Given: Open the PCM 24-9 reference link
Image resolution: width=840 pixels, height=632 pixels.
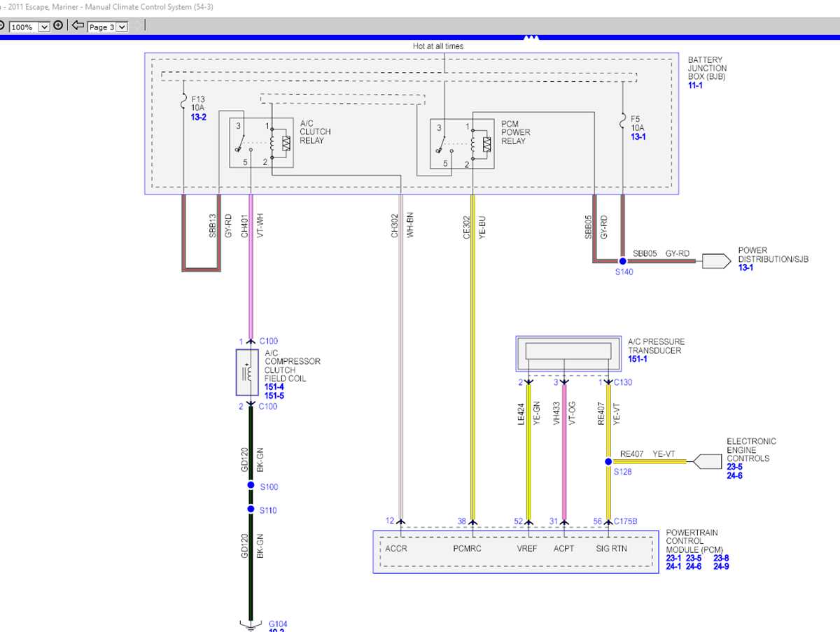Looking at the screenshot, I should point(722,567).
